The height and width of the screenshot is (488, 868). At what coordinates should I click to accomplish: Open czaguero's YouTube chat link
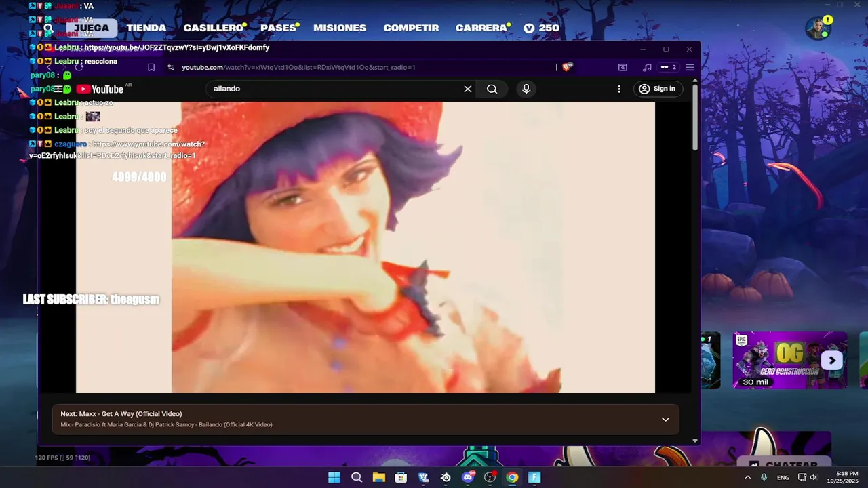tap(117, 150)
